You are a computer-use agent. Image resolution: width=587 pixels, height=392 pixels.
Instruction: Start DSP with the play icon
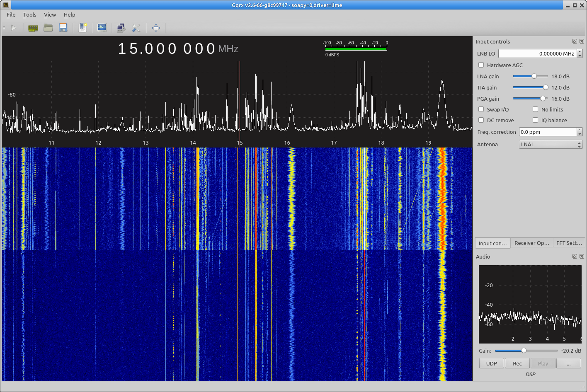tap(14, 28)
